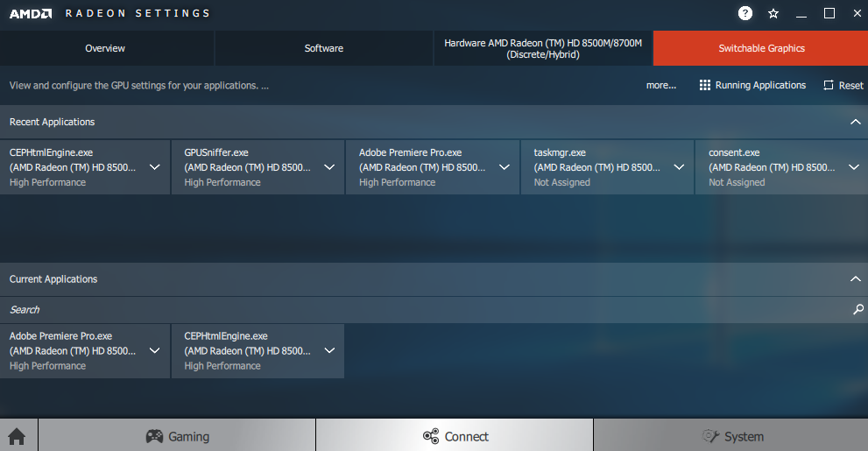Collapse the Recent Applications section
Image resolution: width=868 pixels, height=451 pixels.
point(856,122)
